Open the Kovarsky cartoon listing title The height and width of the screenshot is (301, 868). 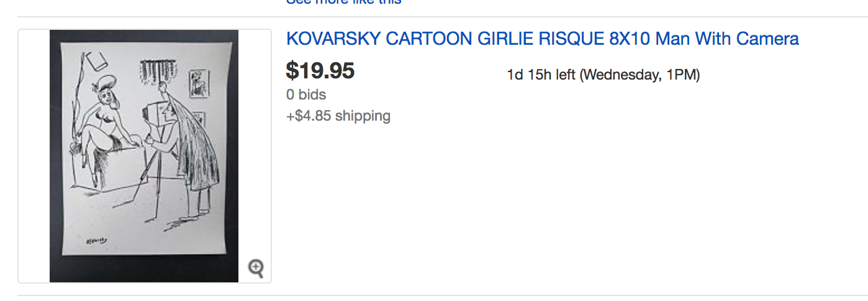(x=542, y=39)
